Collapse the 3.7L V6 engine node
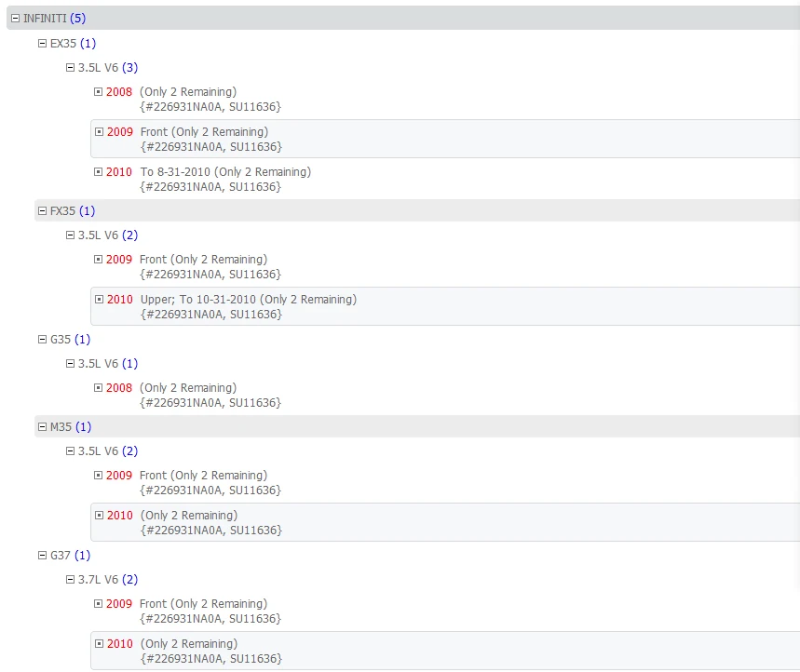Viewport: 800px width, 672px height. click(71, 580)
